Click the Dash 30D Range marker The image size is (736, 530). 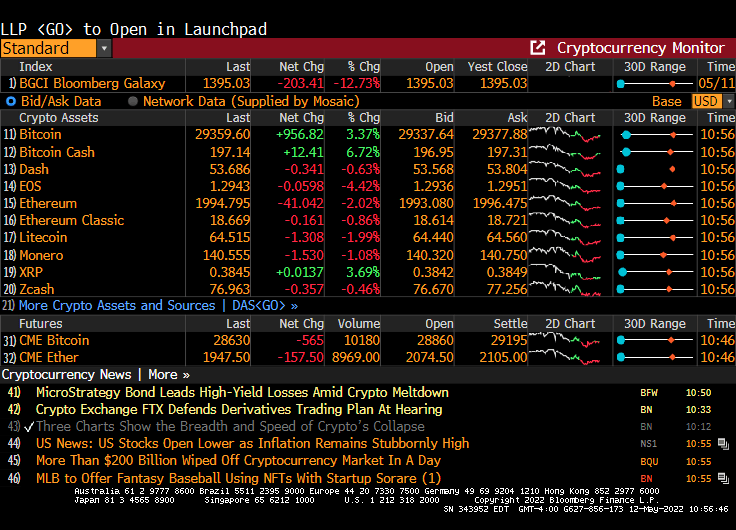tap(672, 169)
